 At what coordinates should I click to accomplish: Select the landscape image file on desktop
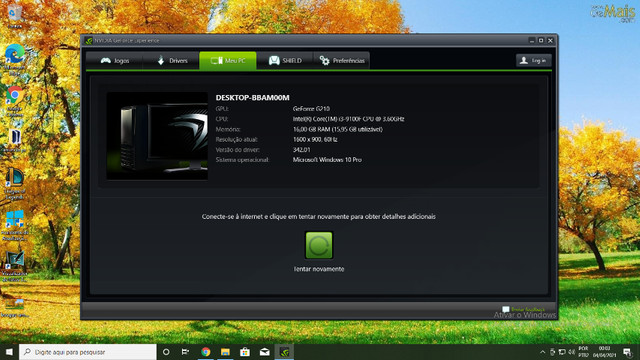(14, 308)
